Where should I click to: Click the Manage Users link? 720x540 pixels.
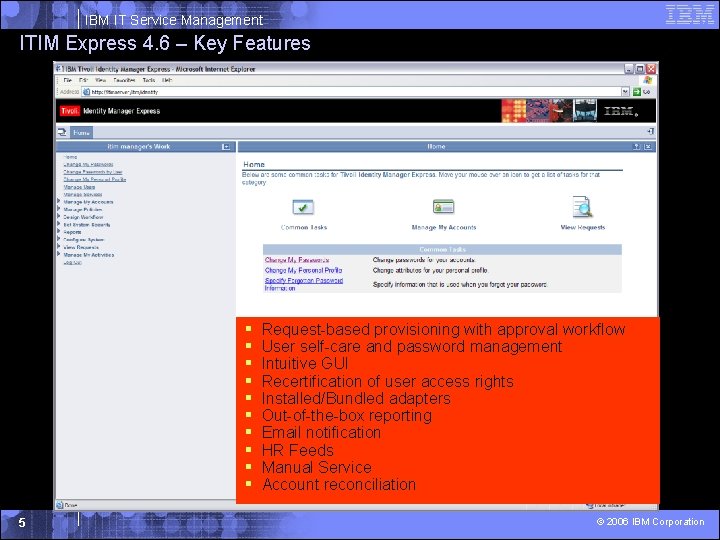point(79,187)
